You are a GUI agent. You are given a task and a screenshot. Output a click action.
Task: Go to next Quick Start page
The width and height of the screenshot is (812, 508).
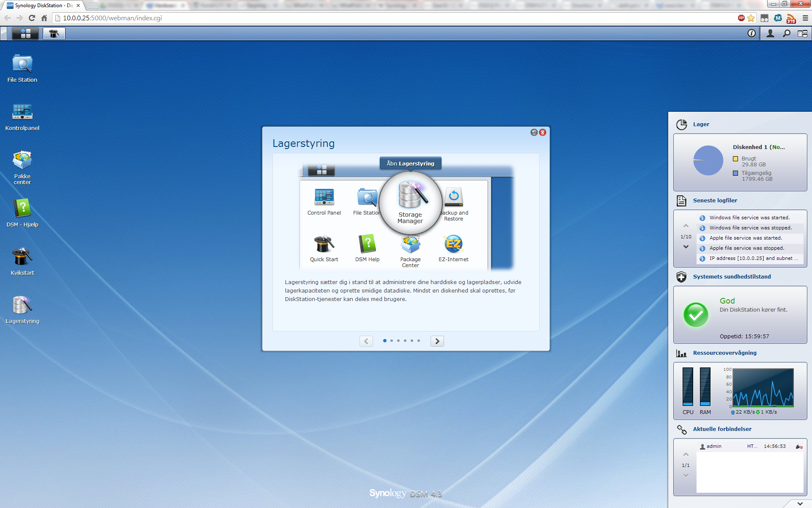coord(437,341)
